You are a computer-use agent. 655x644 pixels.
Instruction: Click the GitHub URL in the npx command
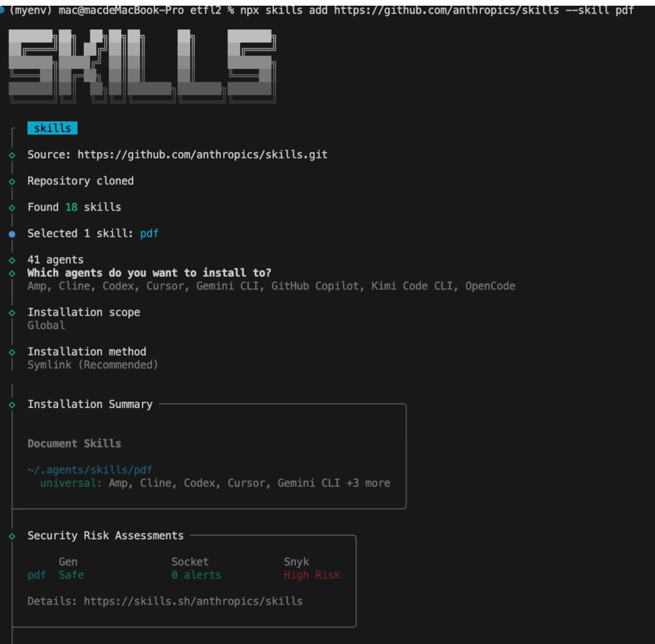click(x=446, y=10)
